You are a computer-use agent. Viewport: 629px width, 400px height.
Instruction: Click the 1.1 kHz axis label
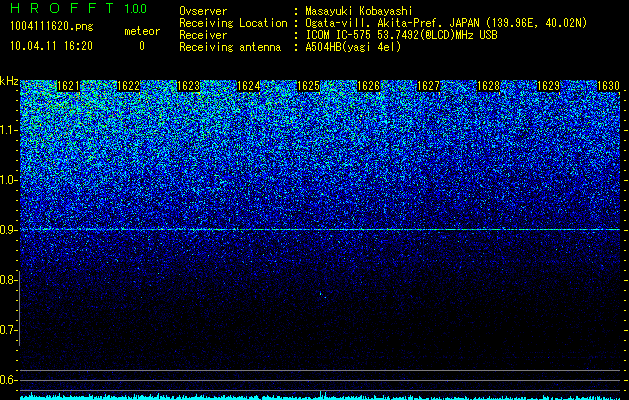[x=8, y=130]
